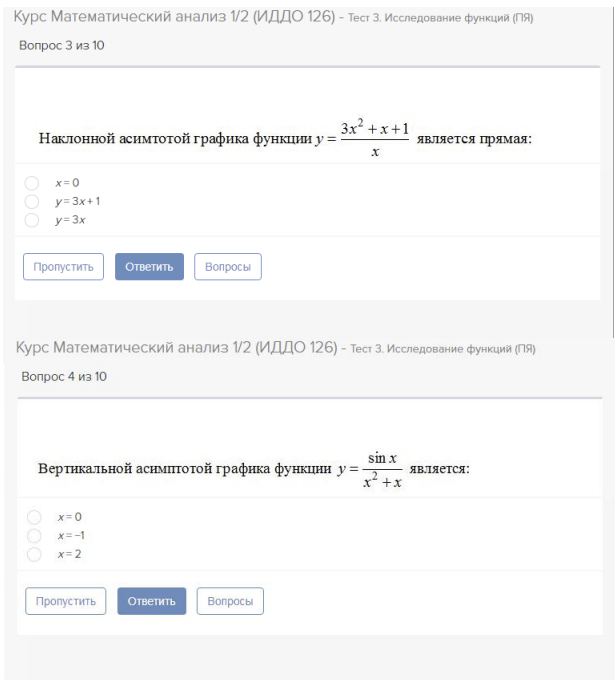
Task: Open Вопросы list from question 4
Action: pyautogui.click(x=230, y=601)
